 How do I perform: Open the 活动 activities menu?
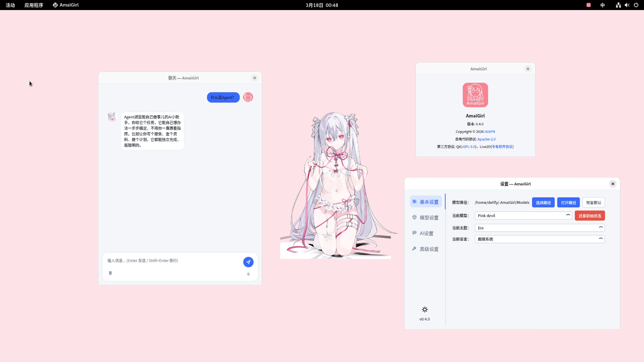tap(10, 5)
